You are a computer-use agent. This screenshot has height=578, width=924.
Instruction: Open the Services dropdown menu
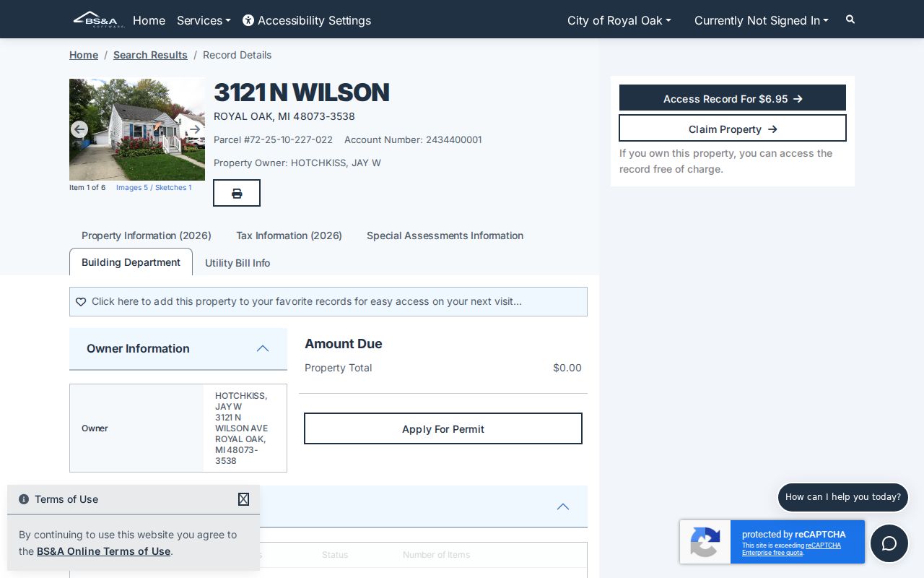click(204, 20)
